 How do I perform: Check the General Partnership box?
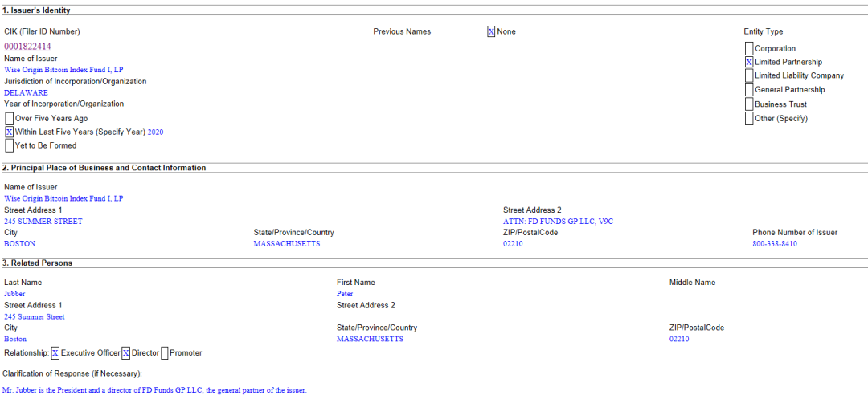(x=749, y=90)
